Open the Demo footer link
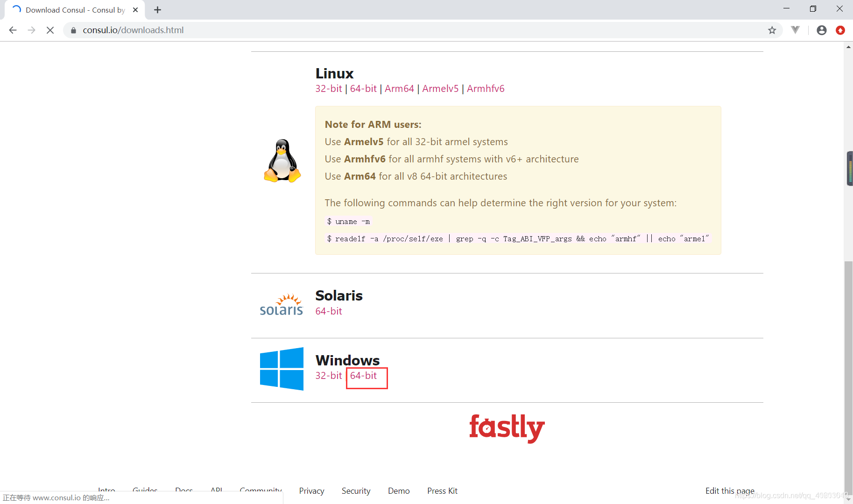853x504 pixels. click(x=399, y=491)
